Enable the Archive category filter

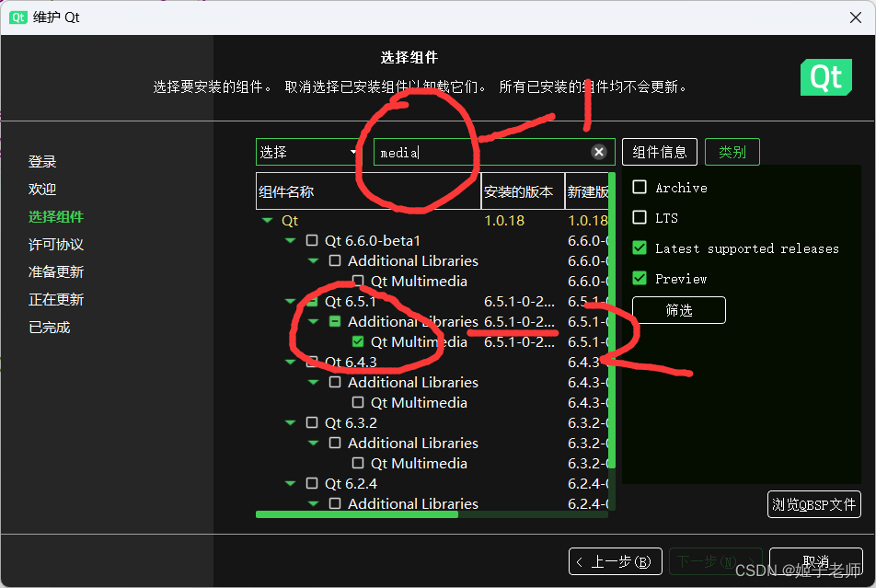point(640,187)
